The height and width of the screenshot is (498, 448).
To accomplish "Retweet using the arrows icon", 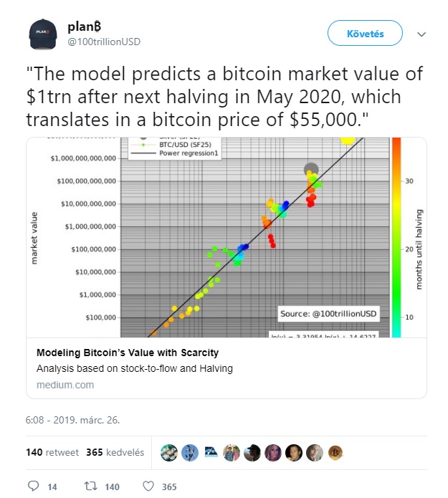I will tap(90, 487).
